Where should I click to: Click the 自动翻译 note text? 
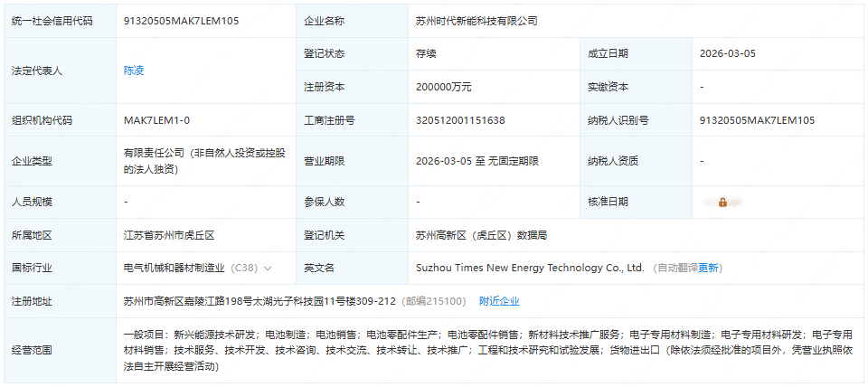click(677, 268)
